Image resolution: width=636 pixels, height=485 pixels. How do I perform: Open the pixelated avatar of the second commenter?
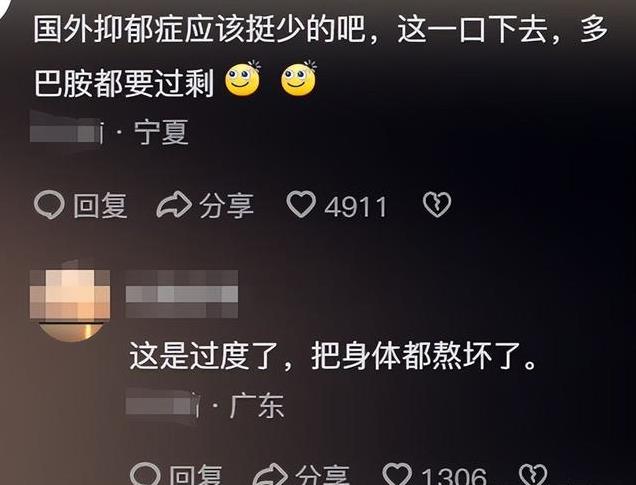pyautogui.click(x=70, y=305)
